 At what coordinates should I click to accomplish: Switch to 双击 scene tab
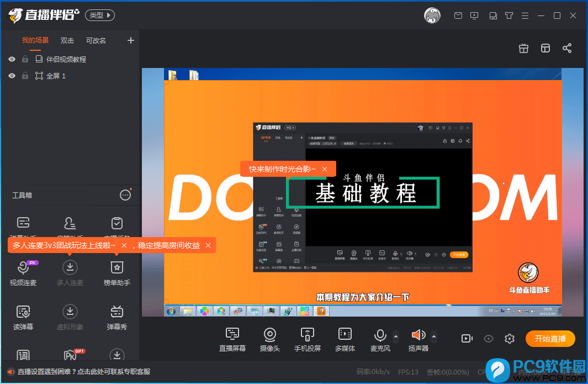(x=67, y=40)
